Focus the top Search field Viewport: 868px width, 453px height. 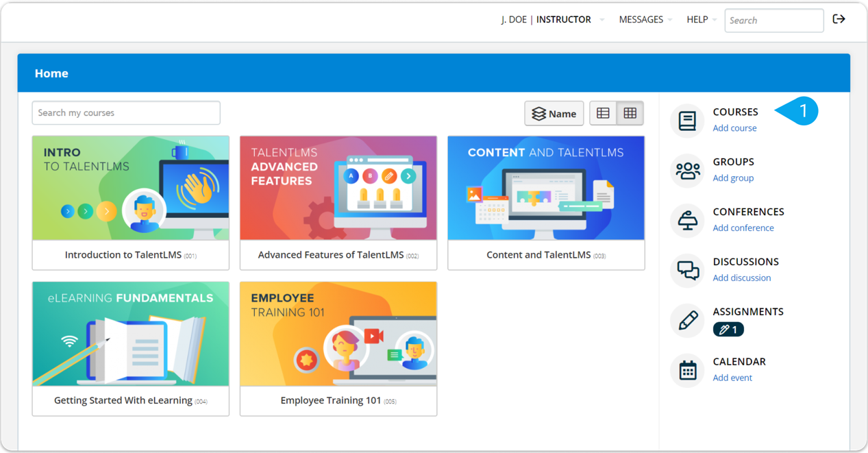pyautogui.click(x=774, y=21)
